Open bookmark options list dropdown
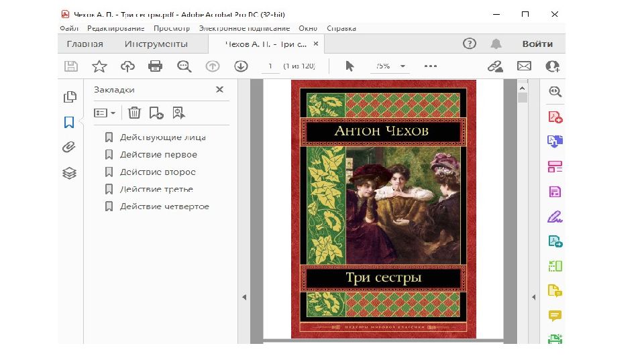 (105, 113)
